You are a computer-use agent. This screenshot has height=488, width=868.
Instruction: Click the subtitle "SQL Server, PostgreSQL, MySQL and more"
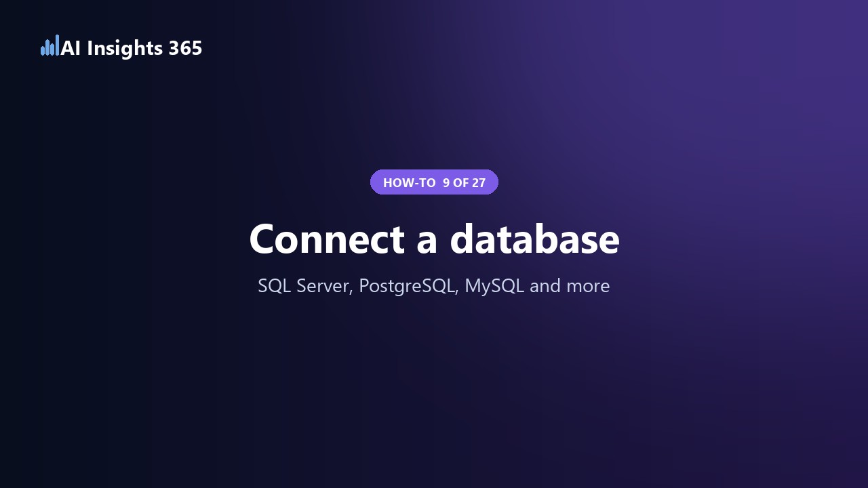coord(434,286)
